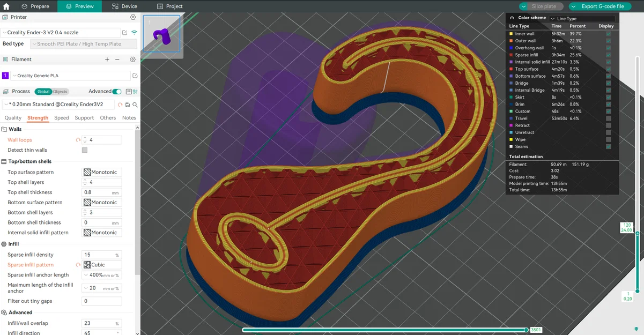Open the Sparse infill pattern Cubic dropdown

tap(102, 265)
